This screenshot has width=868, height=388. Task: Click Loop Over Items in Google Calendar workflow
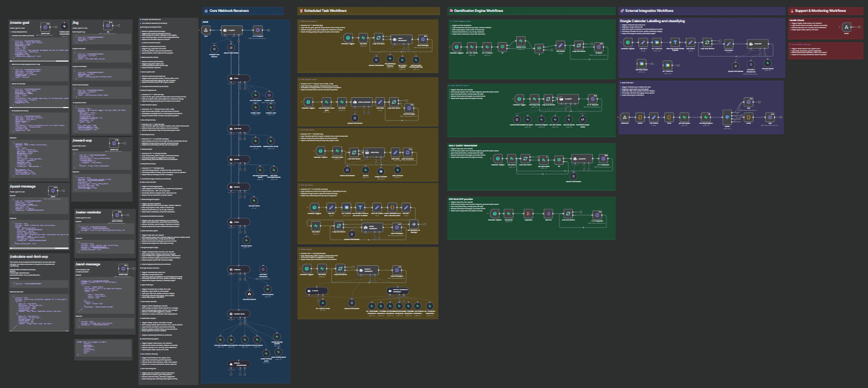click(707, 42)
